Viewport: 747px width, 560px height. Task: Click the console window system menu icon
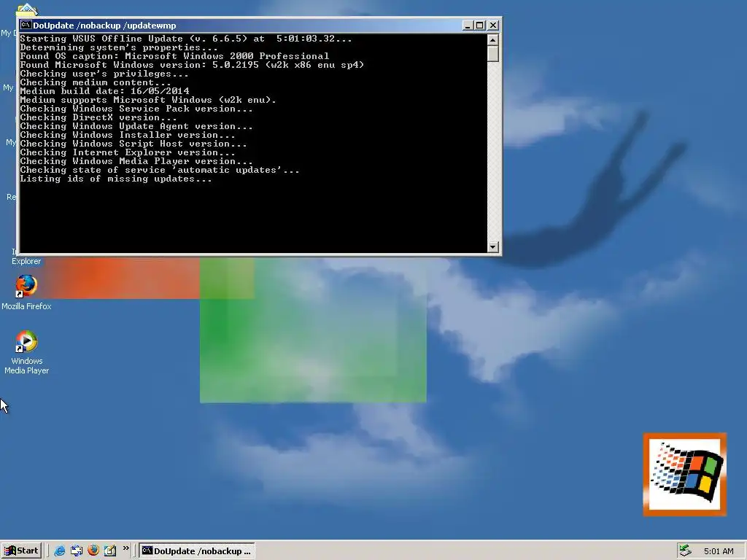(26, 26)
